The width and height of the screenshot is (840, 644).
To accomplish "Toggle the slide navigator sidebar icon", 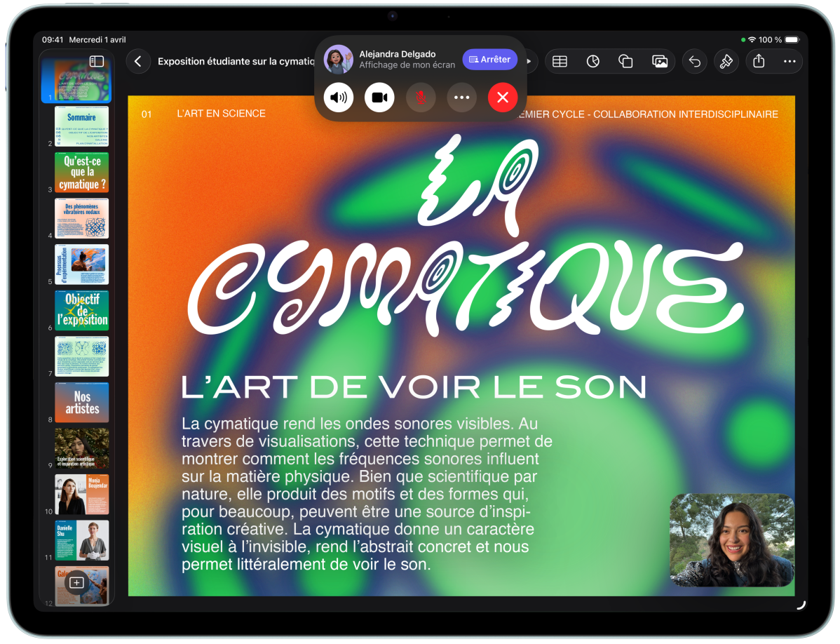I will pos(97,62).
